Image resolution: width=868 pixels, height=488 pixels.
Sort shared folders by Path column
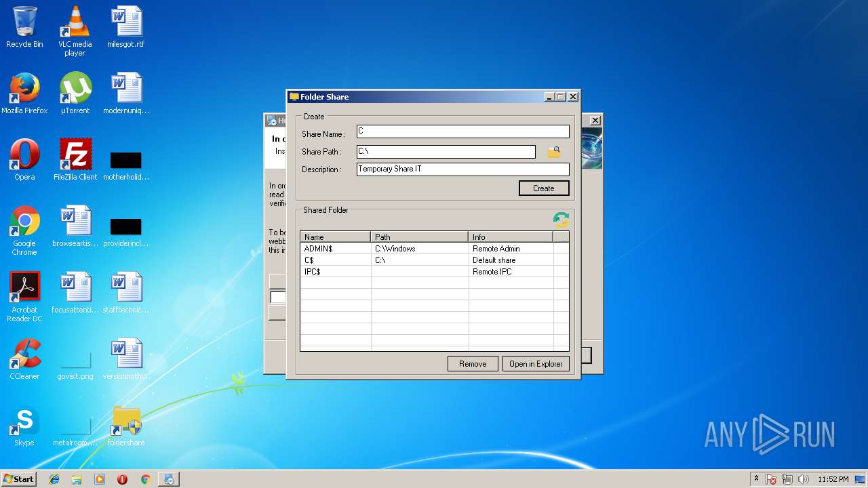tap(420, 237)
